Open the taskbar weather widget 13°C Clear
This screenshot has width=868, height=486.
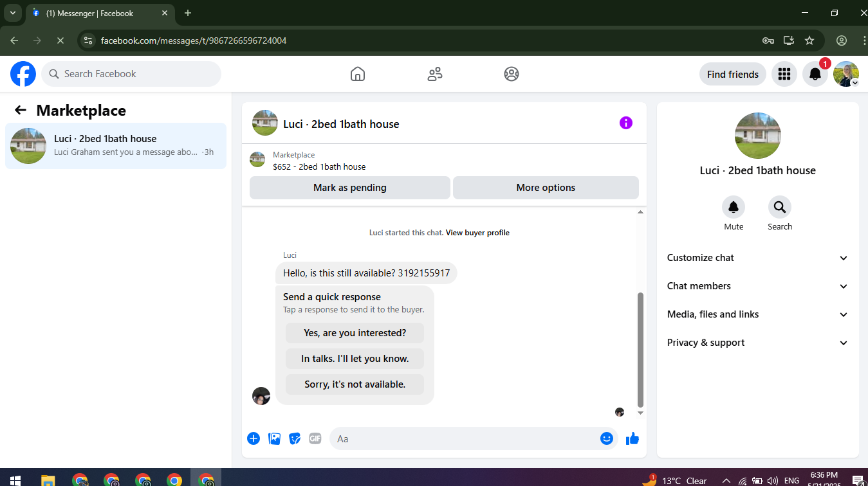[x=675, y=480]
